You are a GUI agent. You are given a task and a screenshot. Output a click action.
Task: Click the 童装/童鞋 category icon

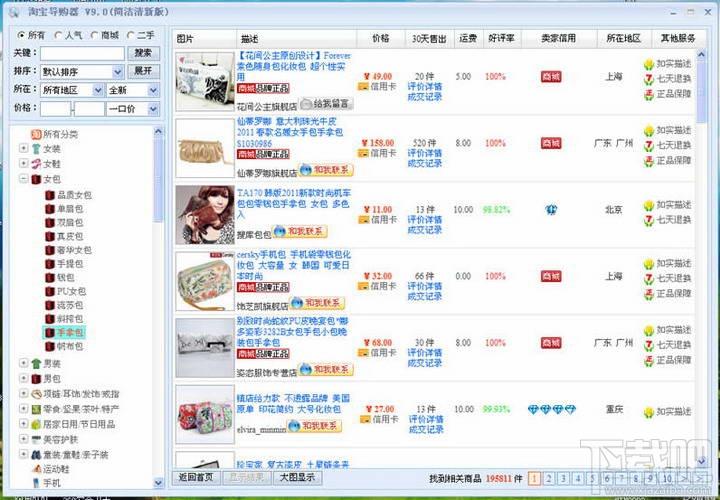pyautogui.click(x=36, y=455)
